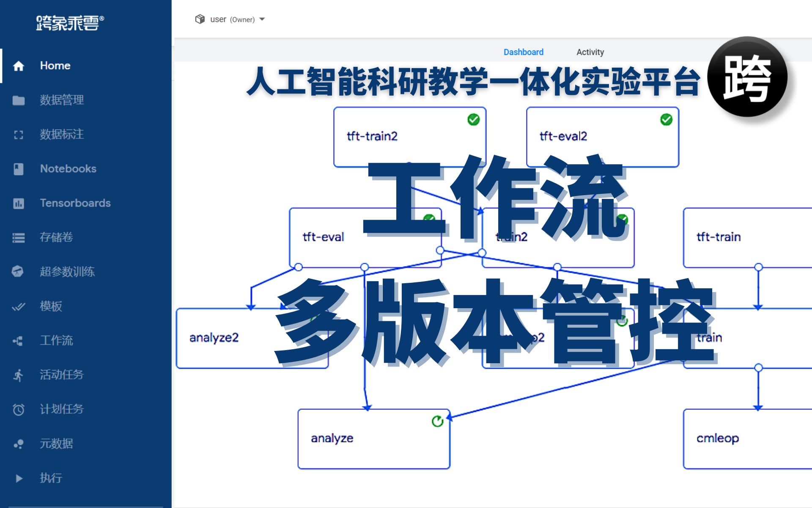The height and width of the screenshot is (508, 812).
Task: Select Dashboard tab
Action: (x=521, y=52)
